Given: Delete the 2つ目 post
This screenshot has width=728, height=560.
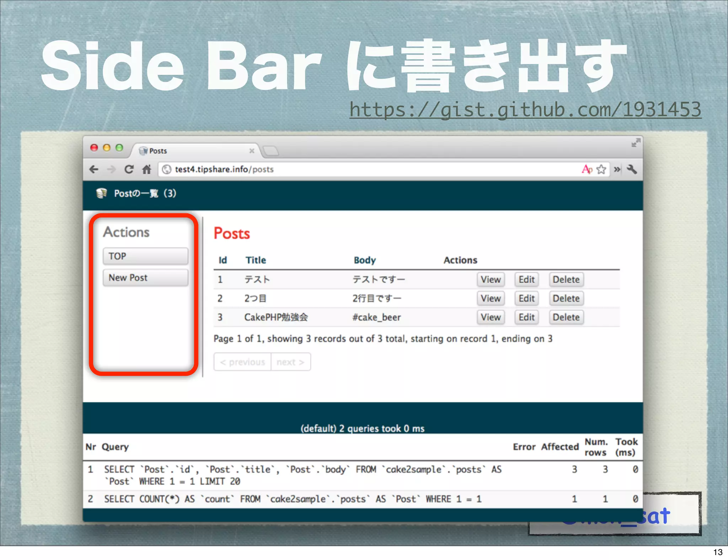Looking at the screenshot, I should coord(566,298).
